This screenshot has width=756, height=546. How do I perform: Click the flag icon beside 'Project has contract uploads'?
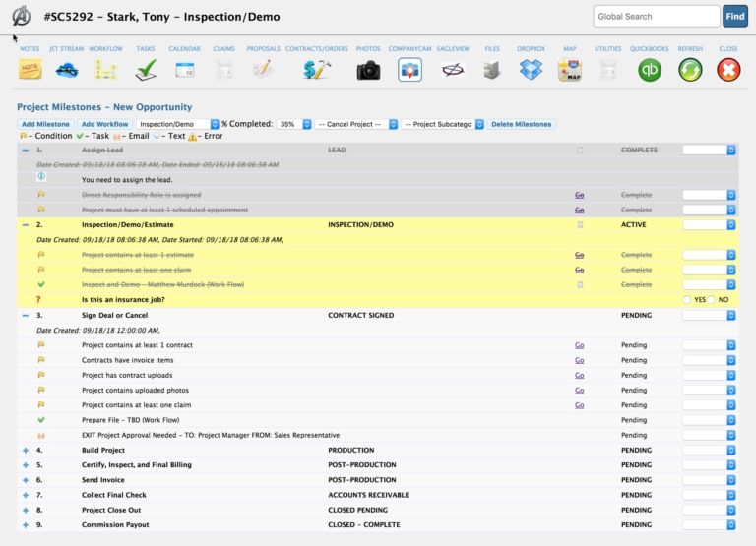[x=41, y=375]
